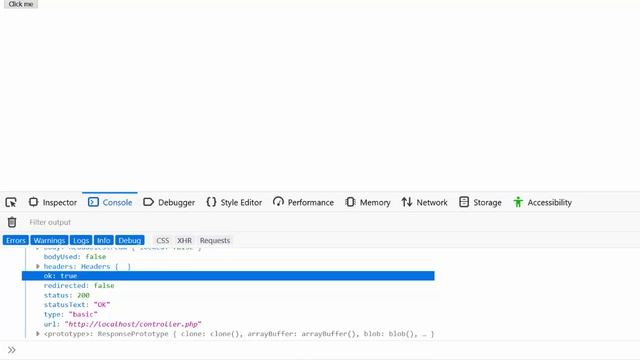
Task: Toggle the Debug filter
Action: click(x=130, y=240)
